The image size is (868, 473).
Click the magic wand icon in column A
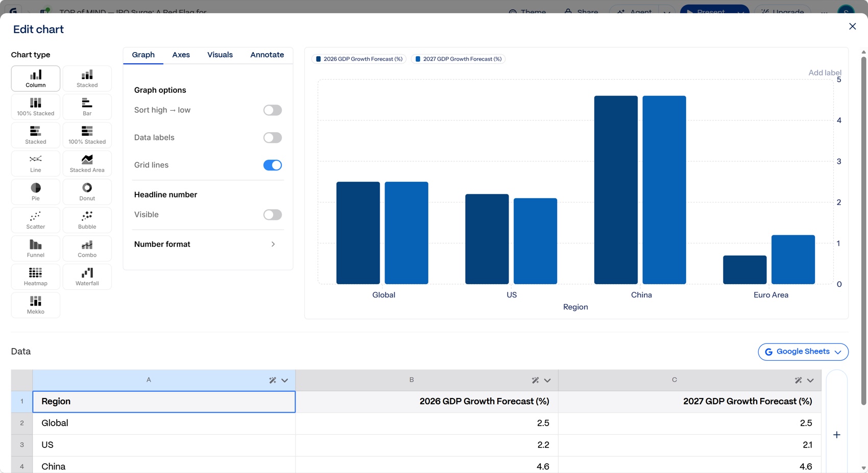(x=273, y=380)
